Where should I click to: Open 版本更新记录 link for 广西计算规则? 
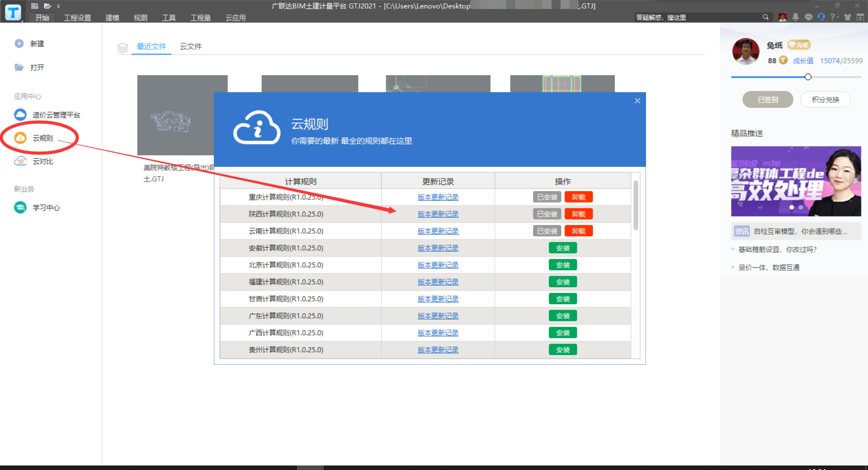(x=438, y=333)
